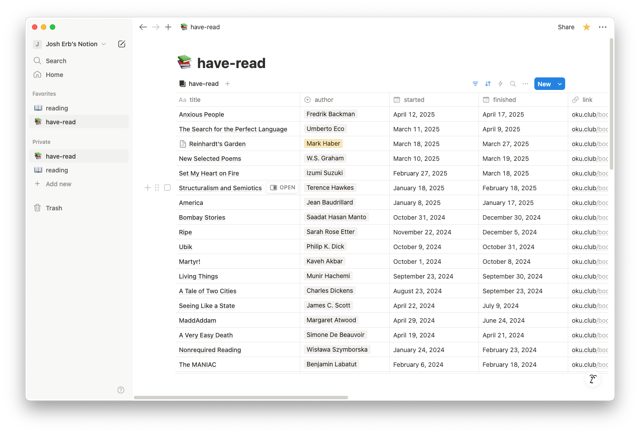
Task: Click the finished date December 30, 2024
Action: [x=511, y=217]
